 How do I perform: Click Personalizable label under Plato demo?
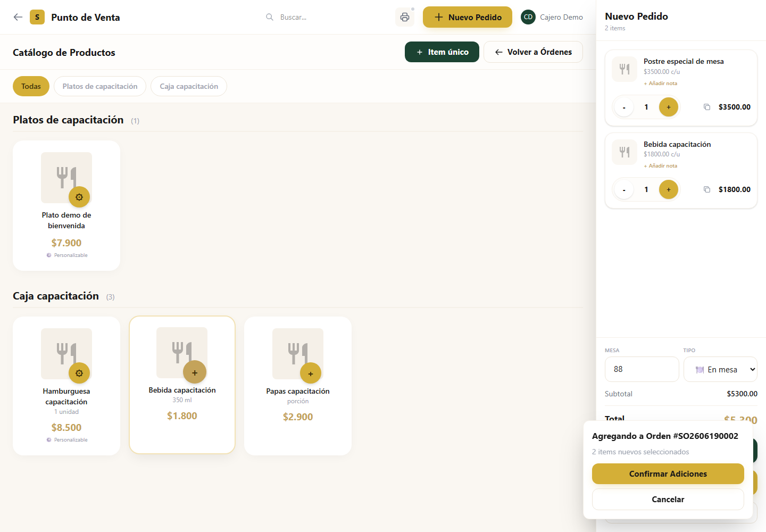coord(66,255)
